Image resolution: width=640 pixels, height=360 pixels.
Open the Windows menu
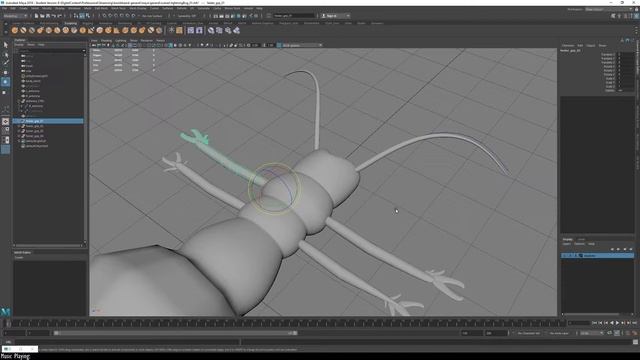tap(74, 8)
